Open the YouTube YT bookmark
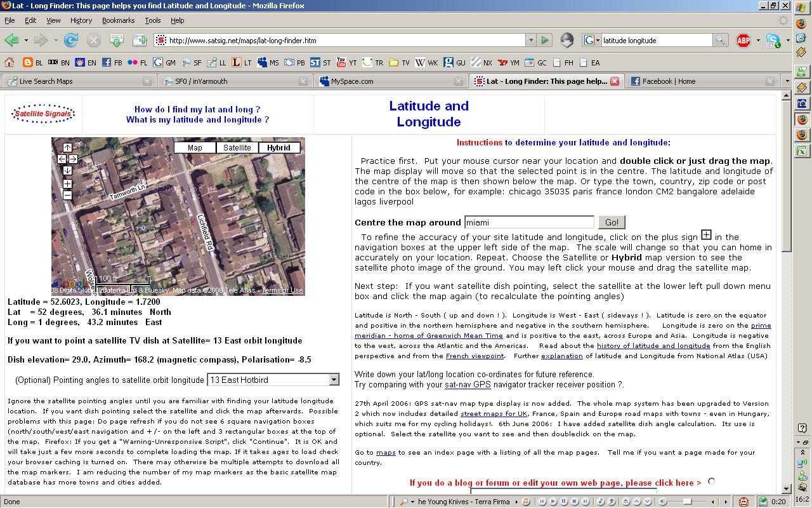 click(346, 63)
